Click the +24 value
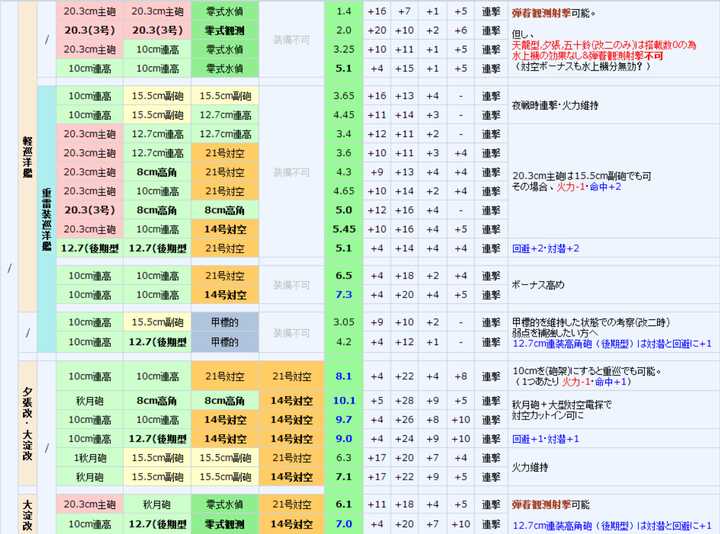 404,439
